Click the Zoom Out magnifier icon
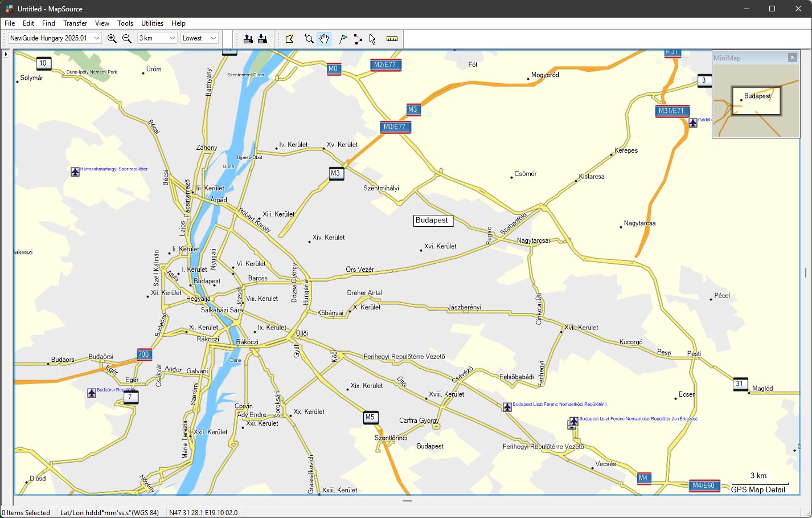This screenshot has width=812, height=518. click(x=126, y=39)
